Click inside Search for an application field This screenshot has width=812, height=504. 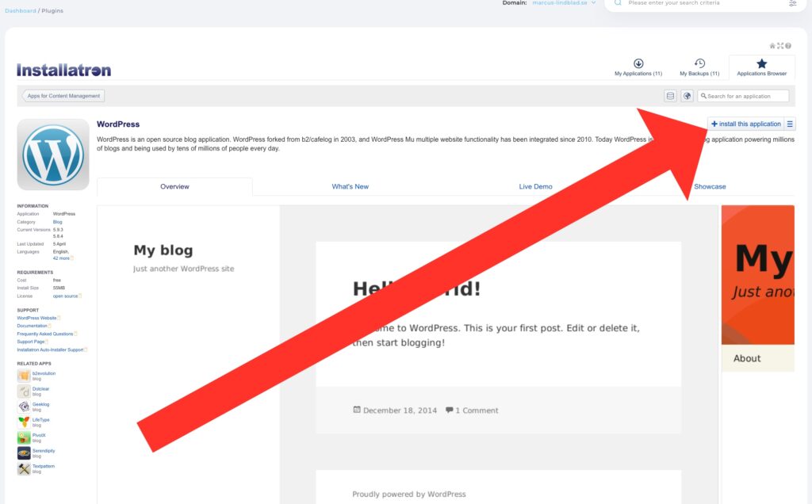(x=743, y=96)
